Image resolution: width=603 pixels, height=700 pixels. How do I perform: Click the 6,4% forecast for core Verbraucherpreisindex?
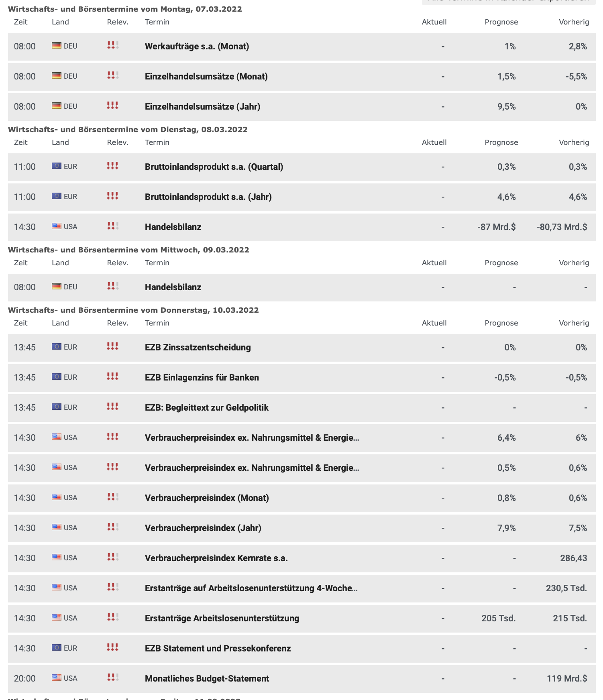pyautogui.click(x=506, y=437)
